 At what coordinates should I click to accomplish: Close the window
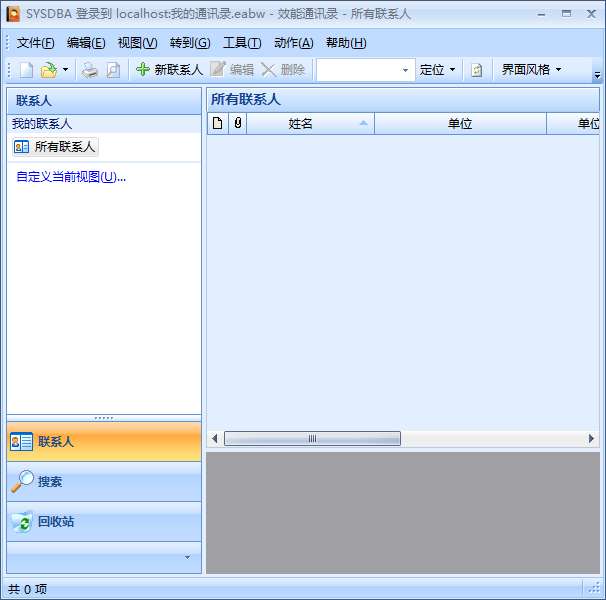591,14
